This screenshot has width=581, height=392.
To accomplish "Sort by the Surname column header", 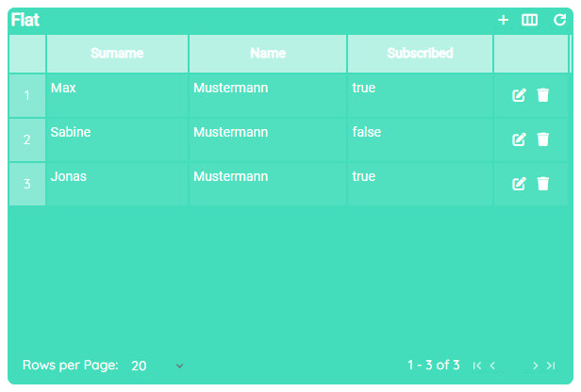I will [x=117, y=54].
